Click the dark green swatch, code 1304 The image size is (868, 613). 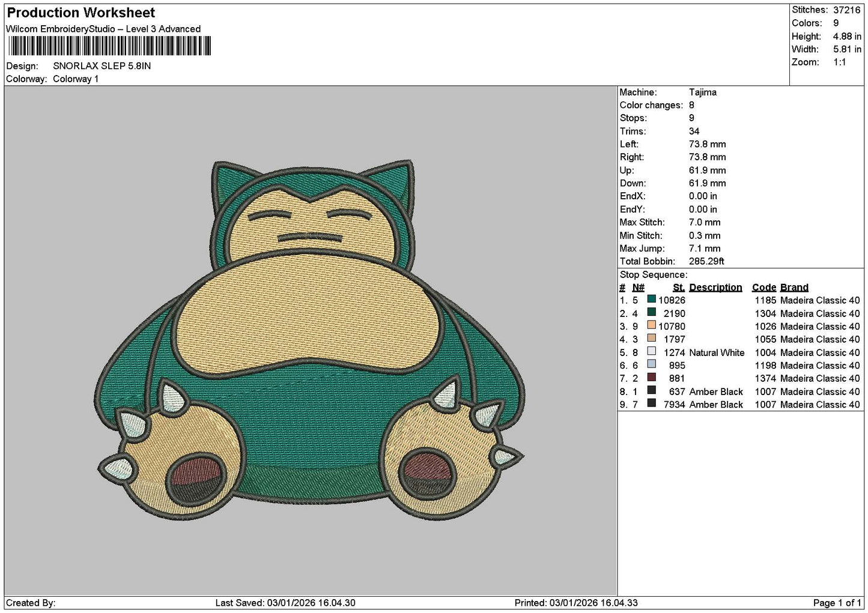(651, 312)
